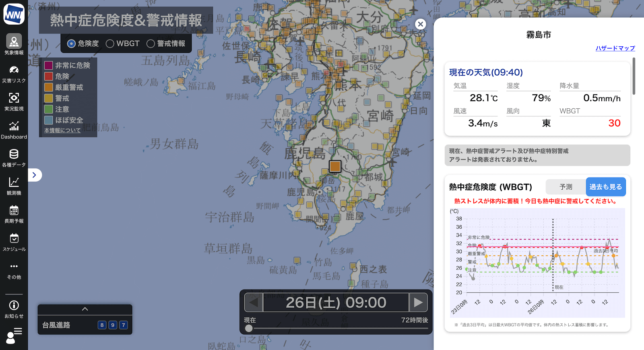Viewport: 644px width, 350px height.
Task: Switch to the 予測 forecast tab
Action: coord(566,187)
